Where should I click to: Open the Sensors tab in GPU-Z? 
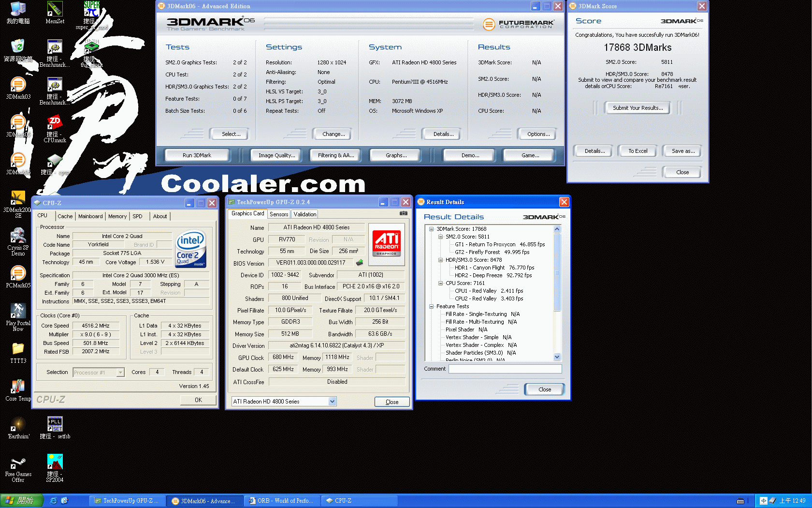tap(279, 214)
